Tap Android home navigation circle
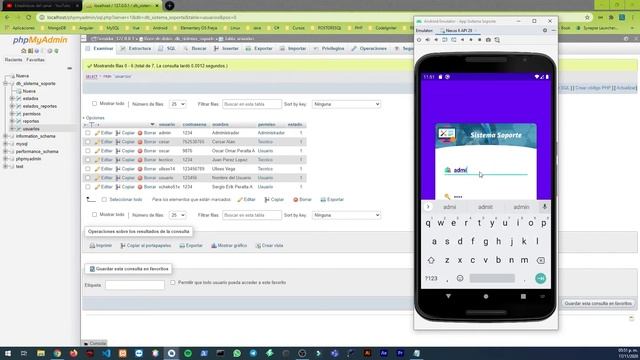This screenshot has width=640, height=360. [x=486, y=296]
